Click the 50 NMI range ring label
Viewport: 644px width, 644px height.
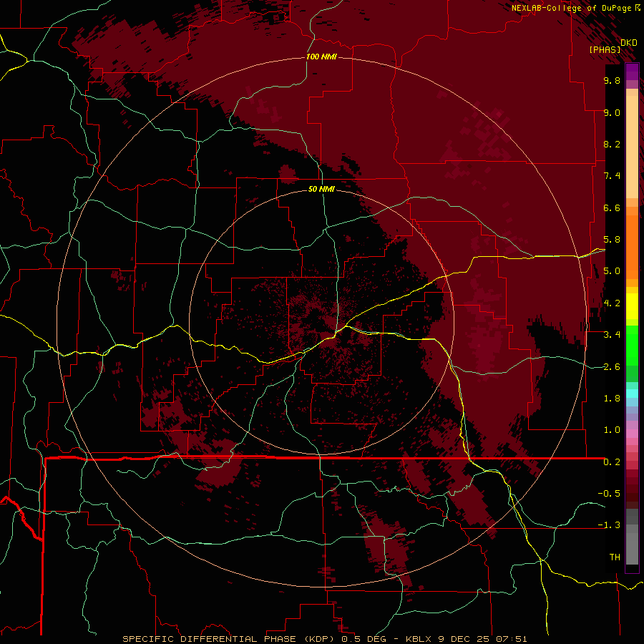coord(321,189)
